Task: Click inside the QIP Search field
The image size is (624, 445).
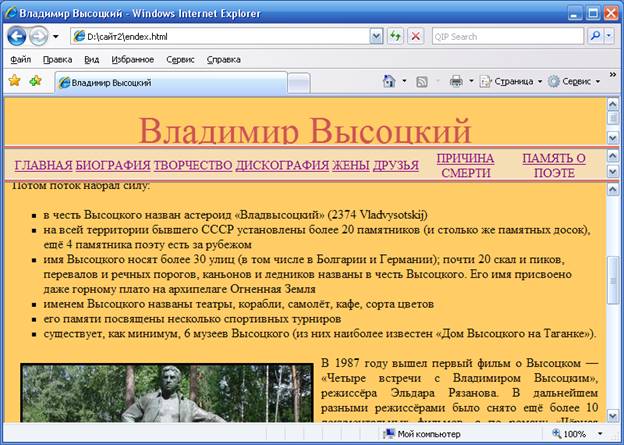Action: [508, 36]
